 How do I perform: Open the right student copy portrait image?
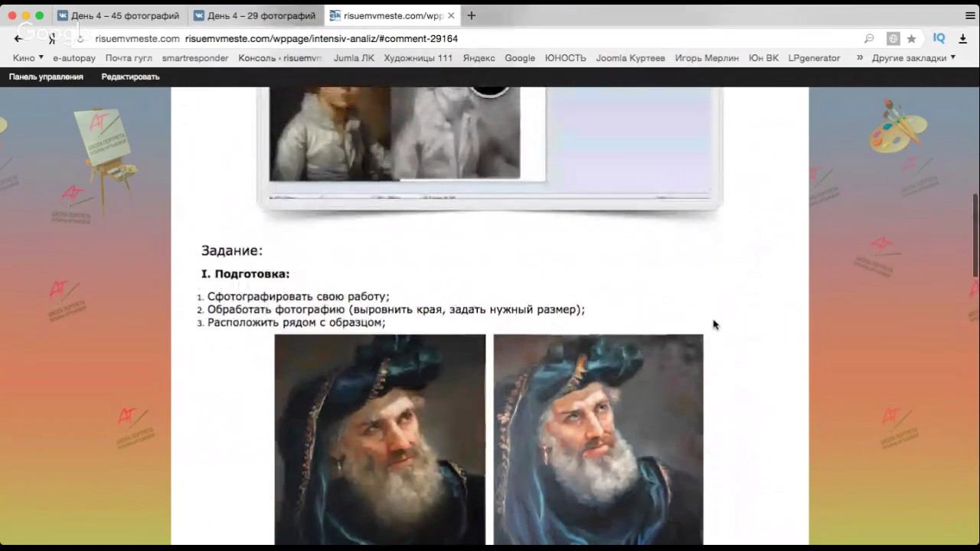pos(598,439)
